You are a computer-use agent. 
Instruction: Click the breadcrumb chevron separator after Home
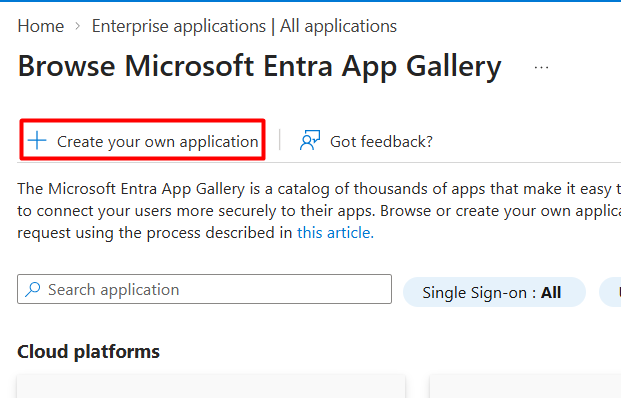coord(78,27)
